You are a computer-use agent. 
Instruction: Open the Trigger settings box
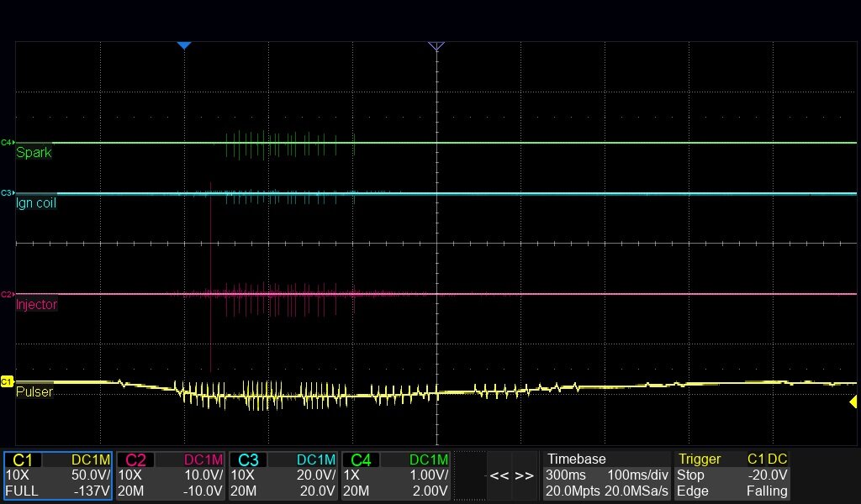tap(732, 475)
